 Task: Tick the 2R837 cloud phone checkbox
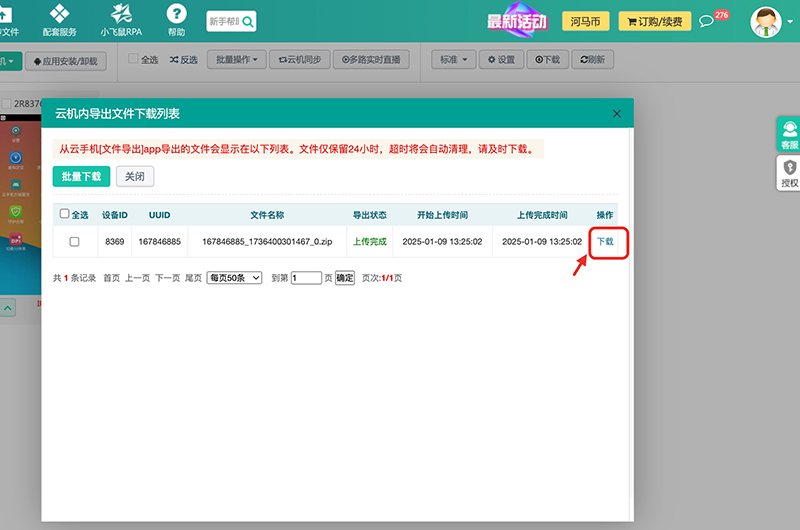point(6,104)
